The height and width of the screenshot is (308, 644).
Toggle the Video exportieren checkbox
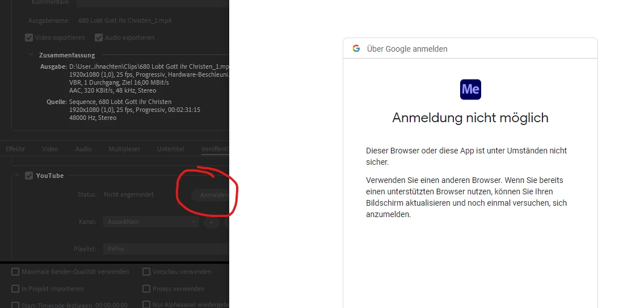(29, 38)
